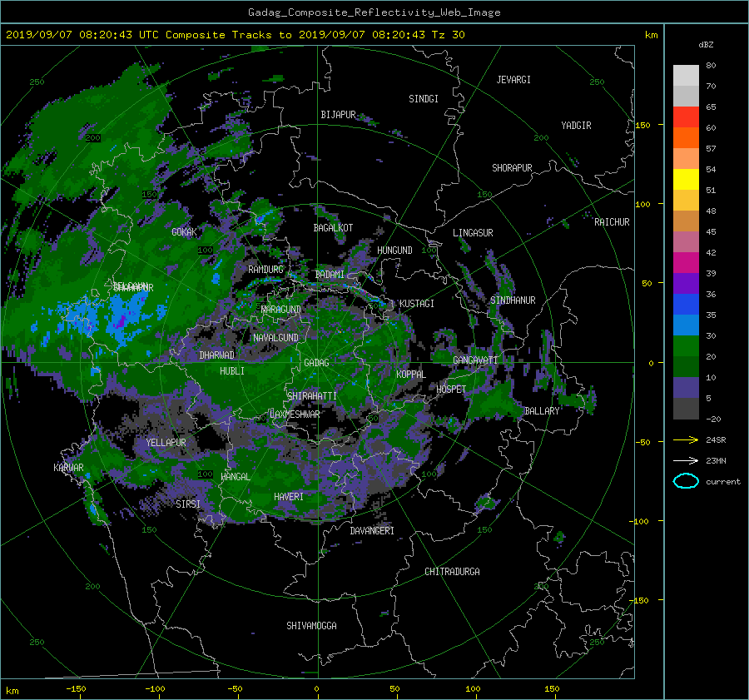Click the 'KARWAR' city label

point(68,467)
